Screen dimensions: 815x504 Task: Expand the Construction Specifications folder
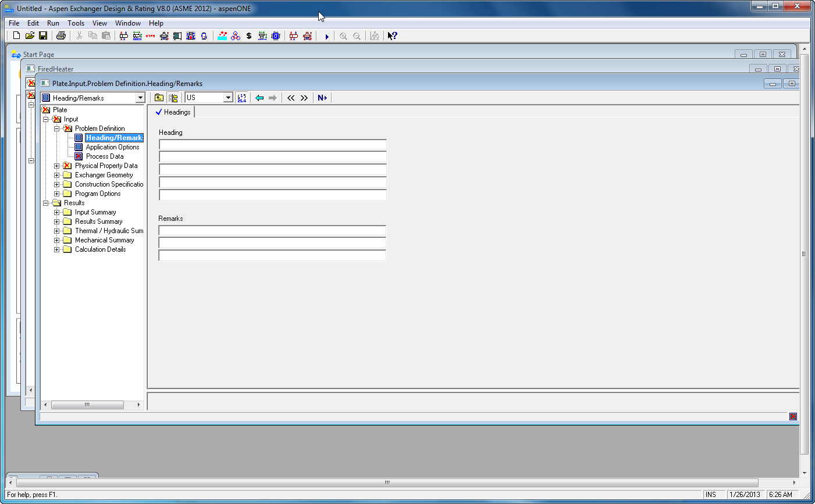(57, 184)
